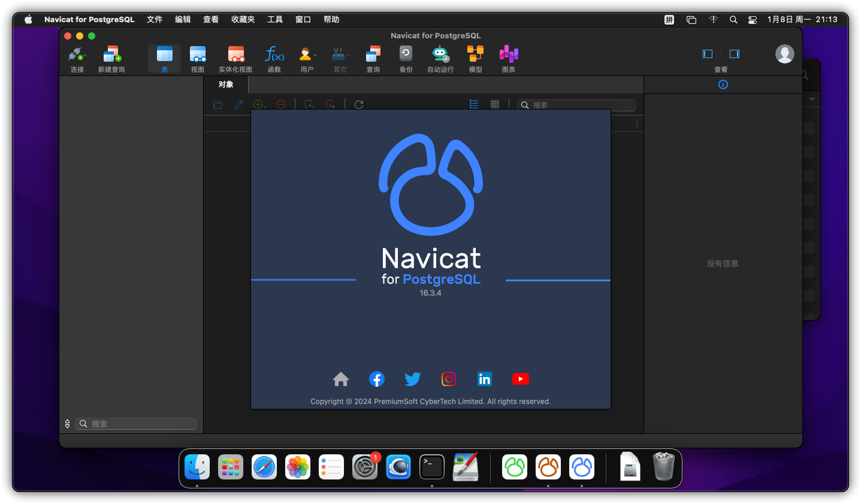
Task: Click the open-table folder icon
Action: click(218, 105)
